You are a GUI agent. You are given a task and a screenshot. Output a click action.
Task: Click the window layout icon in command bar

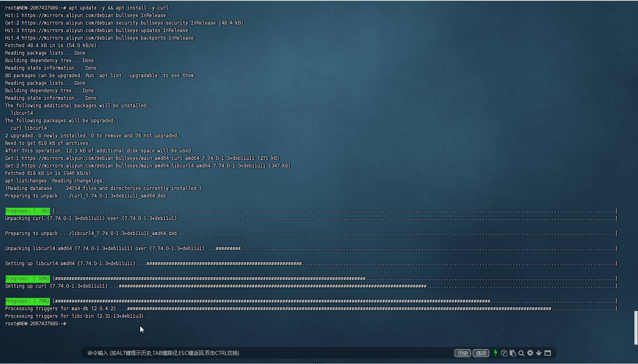click(548, 353)
